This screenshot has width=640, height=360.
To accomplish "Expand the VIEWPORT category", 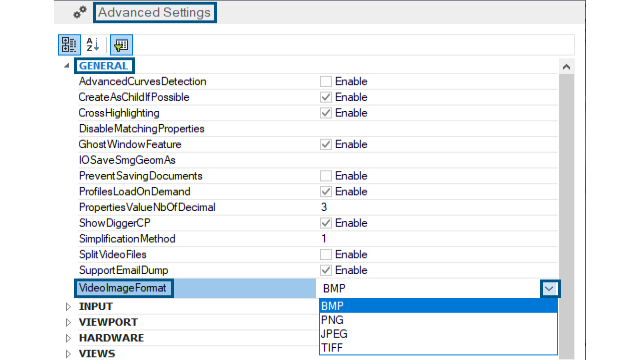I will (68, 322).
